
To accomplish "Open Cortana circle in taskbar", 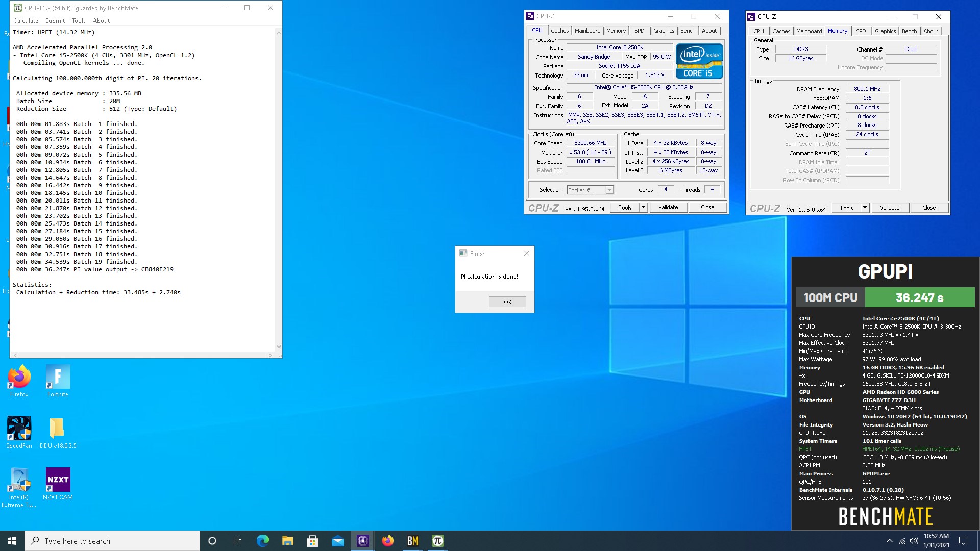I will (212, 541).
